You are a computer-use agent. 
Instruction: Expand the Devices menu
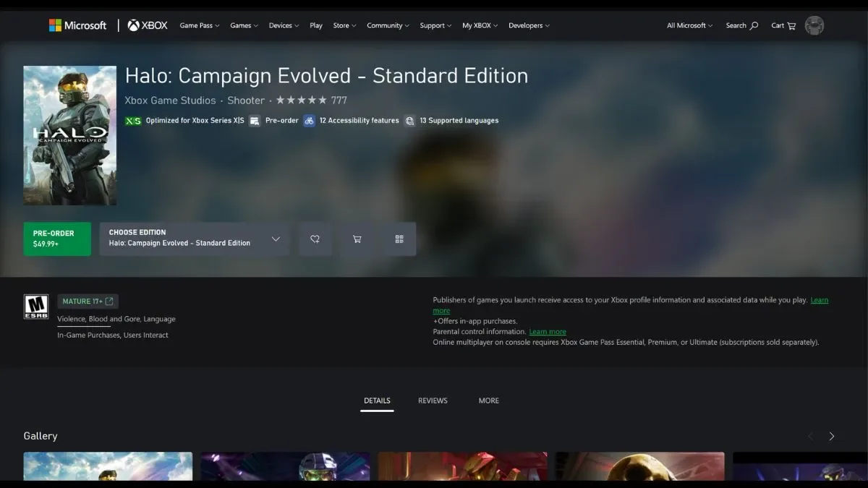pyautogui.click(x=284, y=25)
